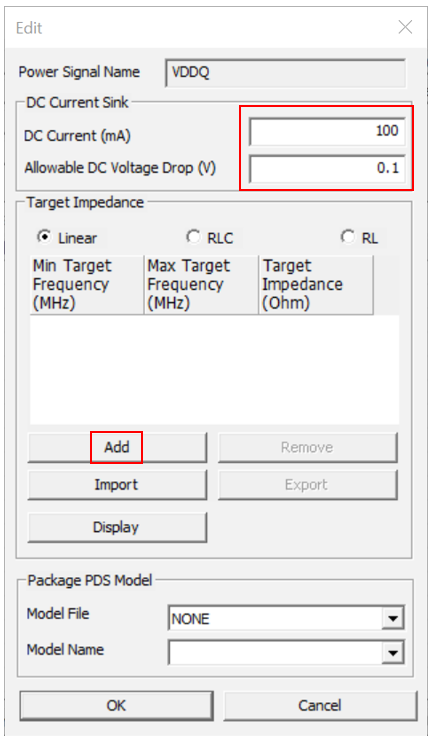This screenshot has width=433, height=741.
Task: Click the Min Target Frequency column header
Action: [87, 284]
